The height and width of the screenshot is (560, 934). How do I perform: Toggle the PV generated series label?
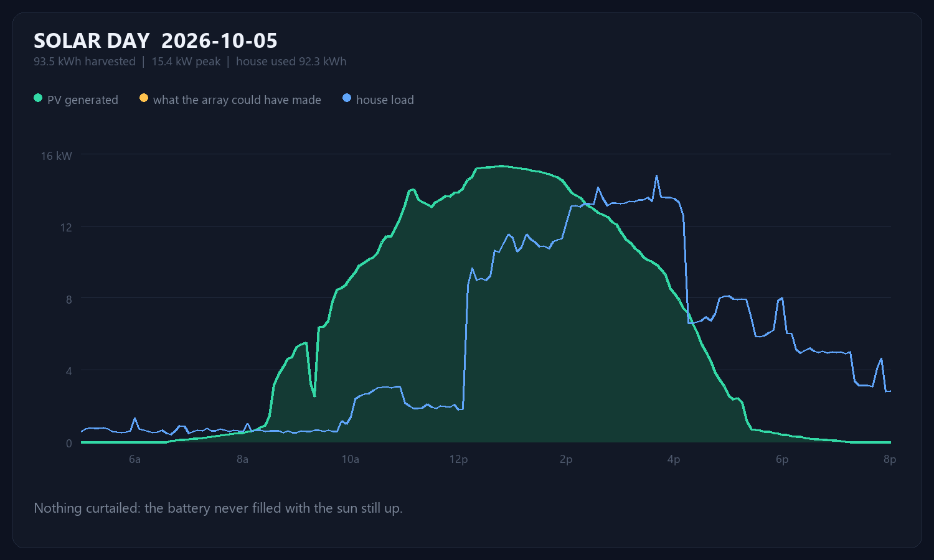83,100
